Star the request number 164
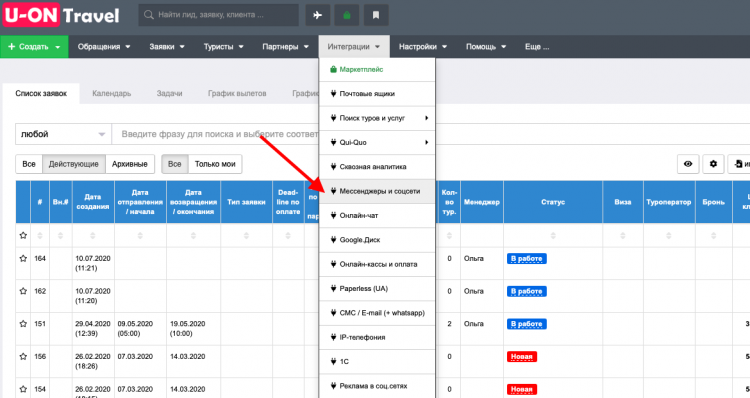Screen dimensions: 750x398 pyautogui.click(x=23, y=258)
